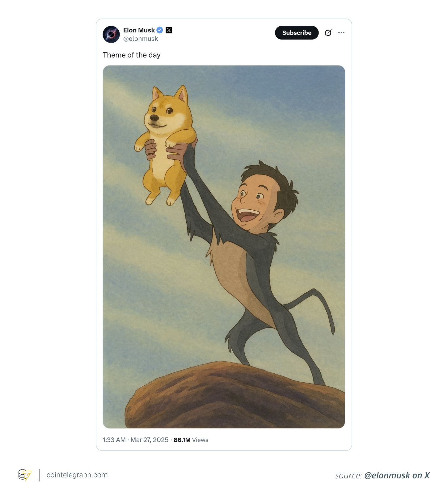Screen dimensions: 448x500
Task: Open the @elonmusk handle profile link
Action: pyautogui.click(x=141, y=39)
